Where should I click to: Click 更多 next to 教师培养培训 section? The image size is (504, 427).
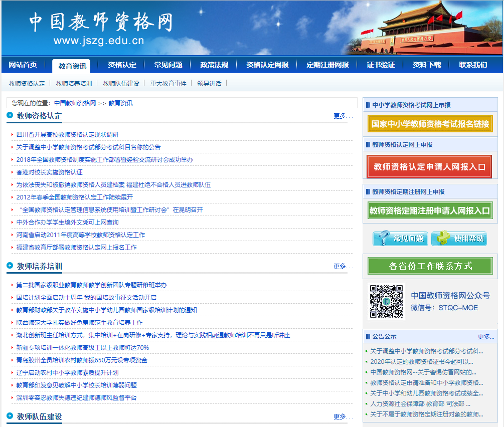344,266
